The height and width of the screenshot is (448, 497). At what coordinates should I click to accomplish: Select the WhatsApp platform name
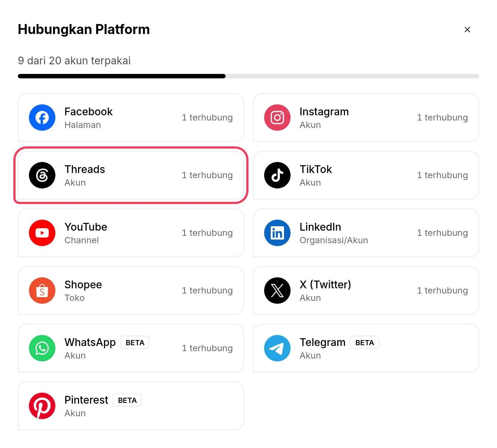pos(90,342)
